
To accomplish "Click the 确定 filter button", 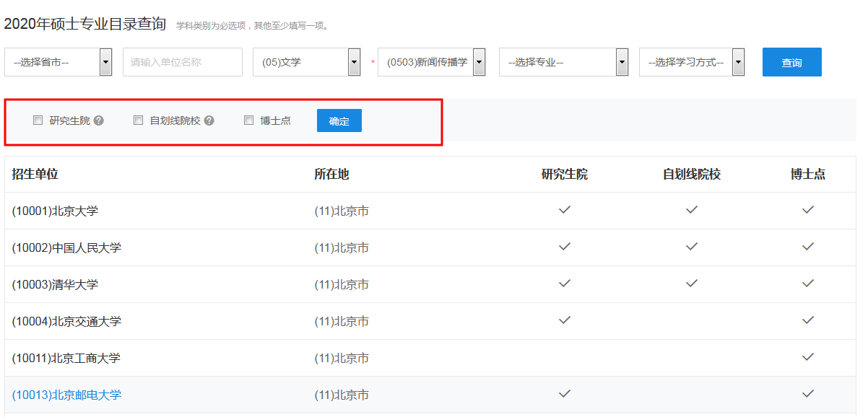I will [x=339, y=120].
